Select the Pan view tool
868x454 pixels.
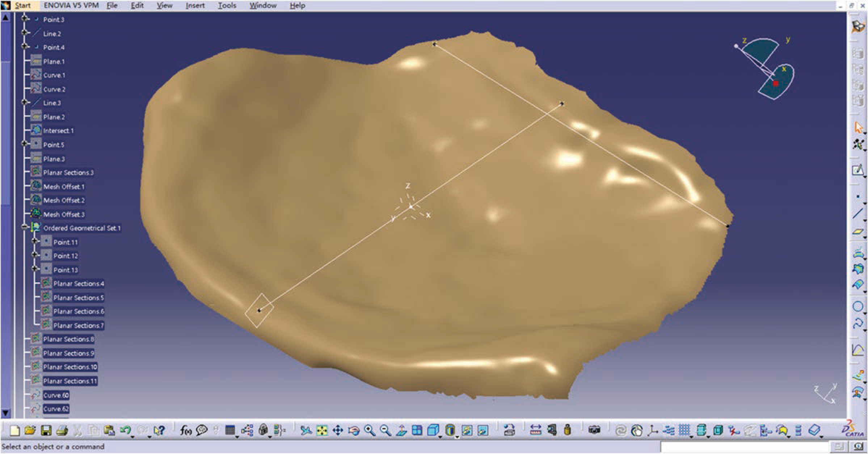tap(337, 430)
